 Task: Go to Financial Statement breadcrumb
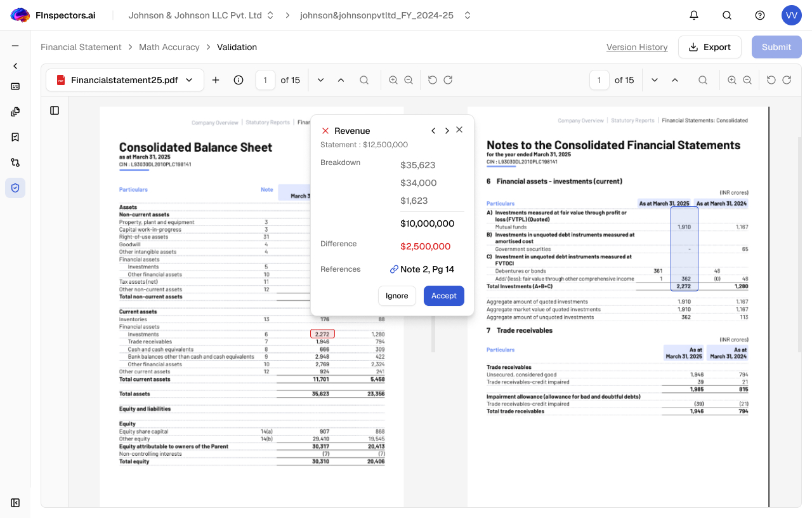pyautogui.click(x=81, y=47)
